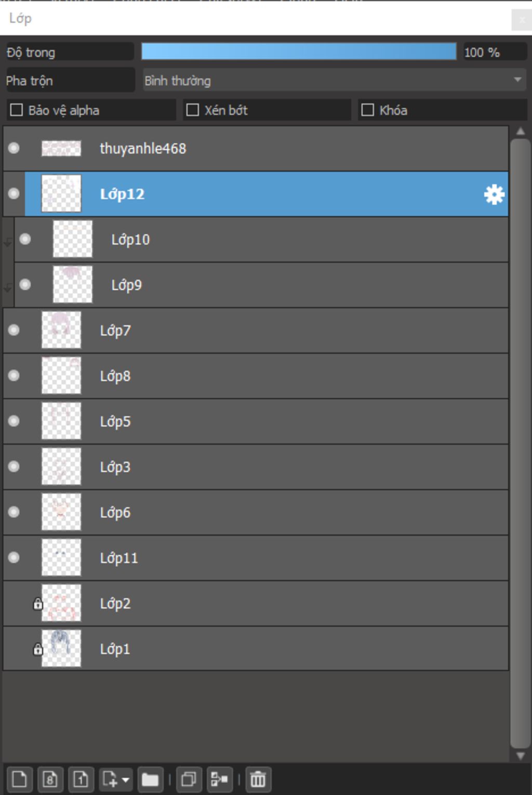Hide the thuyanhle468 layer
This screenshot has height=795, width=532.
point(14,148)
